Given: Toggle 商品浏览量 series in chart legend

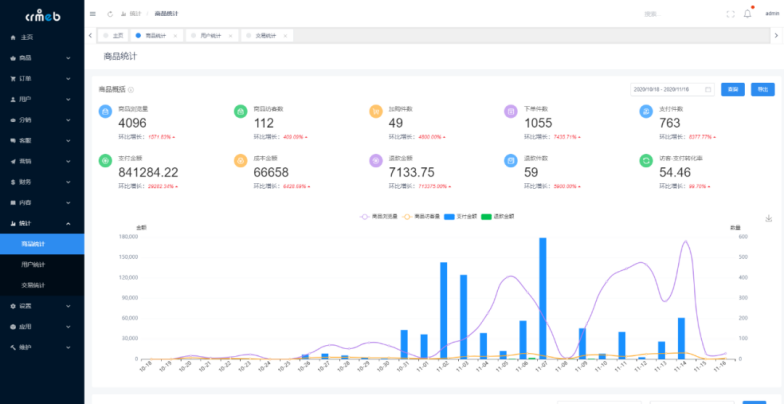Looking at the screenshot, I should coord(379,216).
